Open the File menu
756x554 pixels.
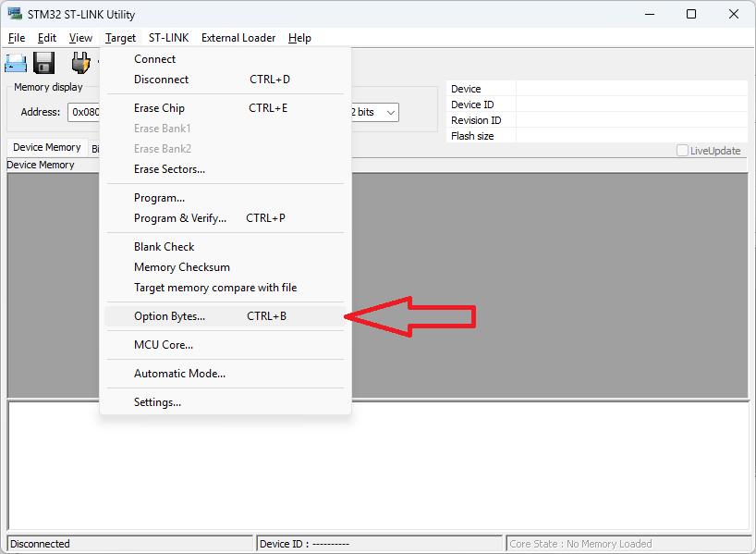coord(17,38)
